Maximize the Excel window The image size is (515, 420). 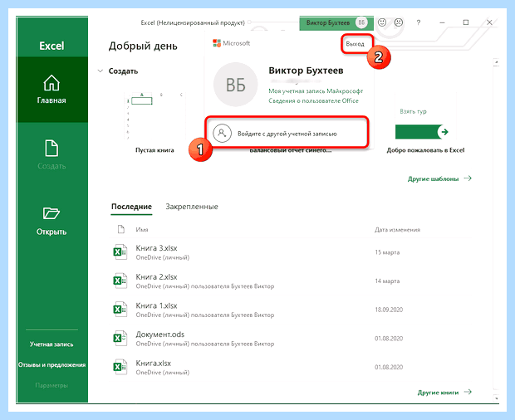[466, 22]
